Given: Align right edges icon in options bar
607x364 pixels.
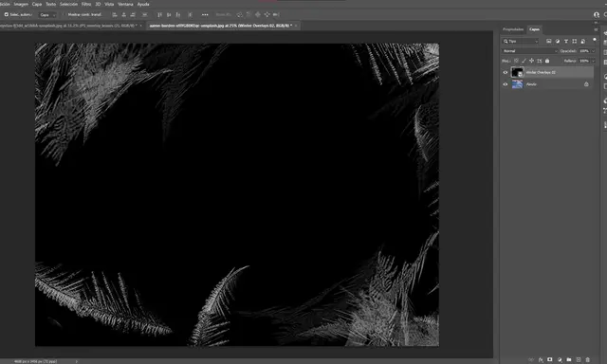Looking at the screenshot, I should pos(133,15).
